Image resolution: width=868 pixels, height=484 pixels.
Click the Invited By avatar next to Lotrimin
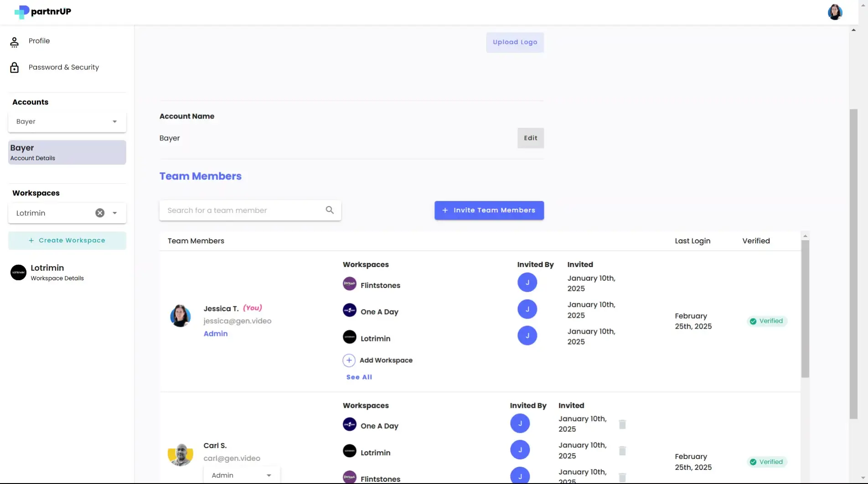[527, 335]
